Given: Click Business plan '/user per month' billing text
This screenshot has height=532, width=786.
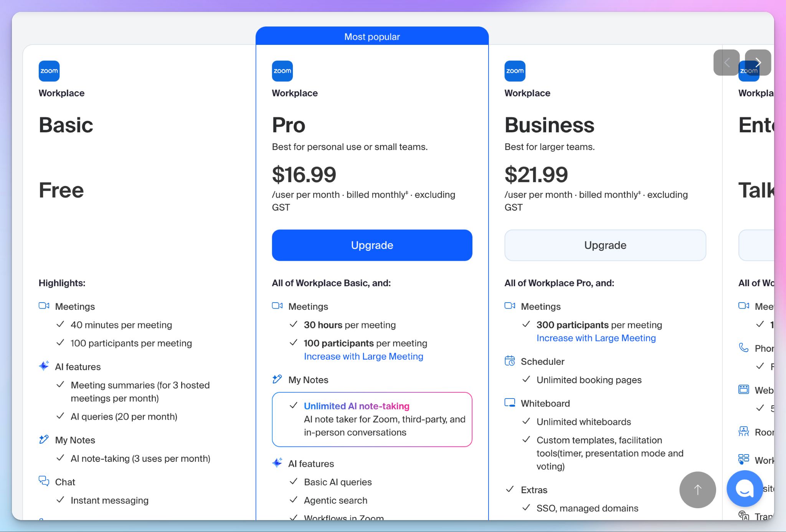Looking at the screenshot, I should click(596, 201).
